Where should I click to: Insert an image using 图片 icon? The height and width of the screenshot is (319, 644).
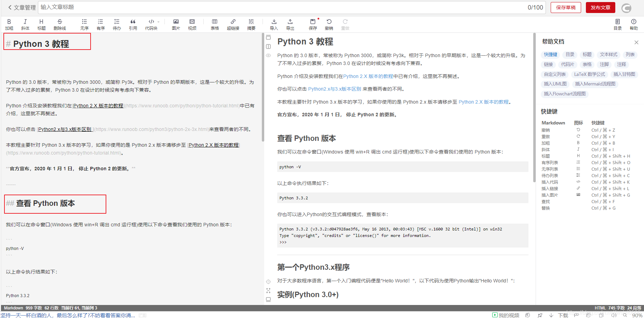coord(176,25)
